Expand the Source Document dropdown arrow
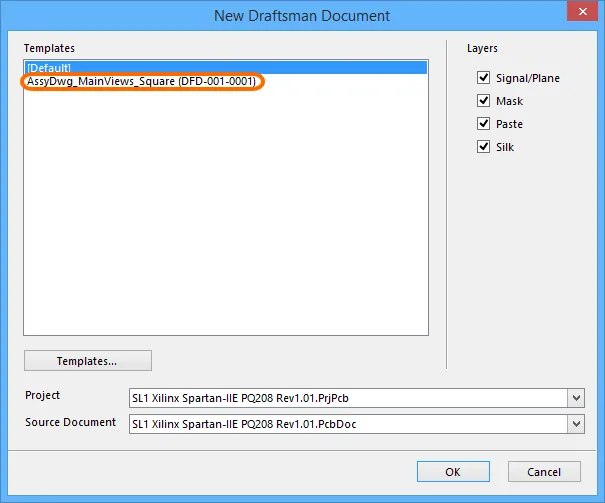 click(x=576, y=424)
